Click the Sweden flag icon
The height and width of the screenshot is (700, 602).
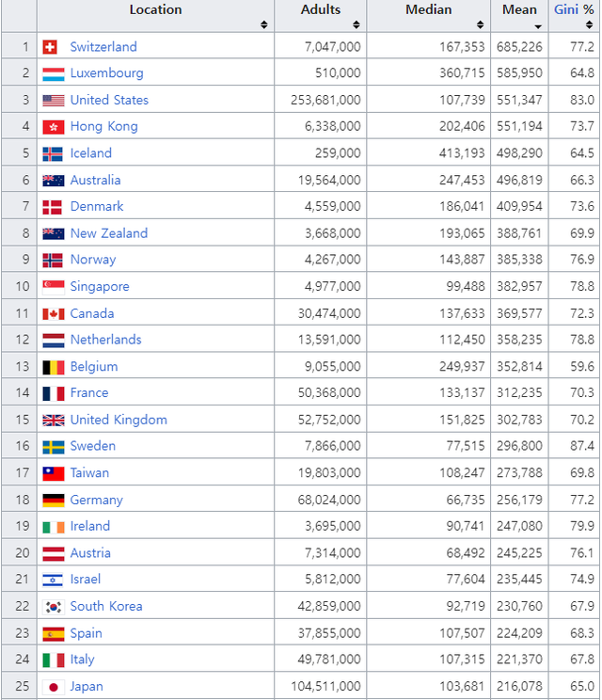click(x=53, y=447)
